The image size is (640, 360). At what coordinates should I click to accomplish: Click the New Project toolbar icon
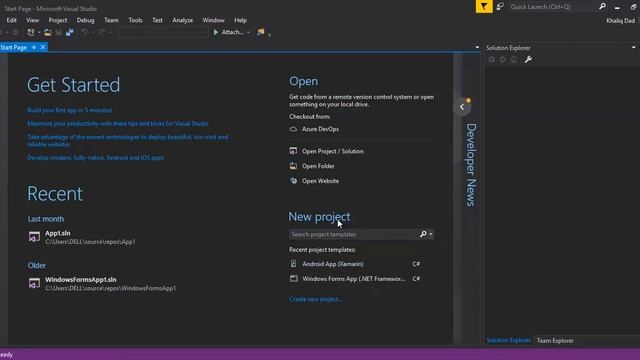click(31, 32)
